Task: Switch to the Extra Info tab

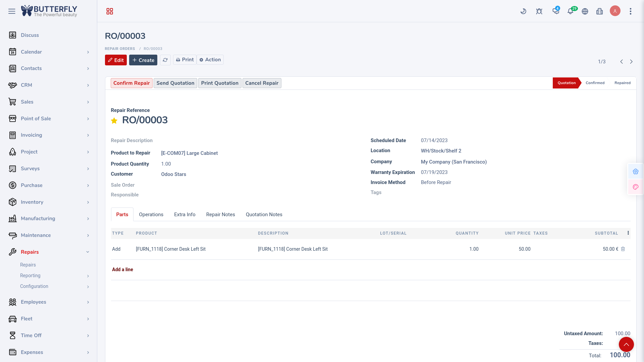Action: coord(184,215)
